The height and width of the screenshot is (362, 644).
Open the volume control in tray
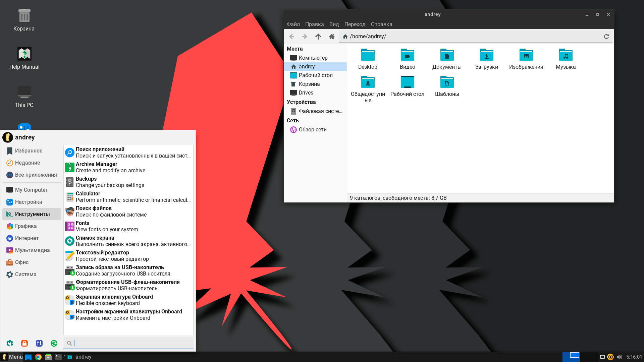click(x=620, y=357)
